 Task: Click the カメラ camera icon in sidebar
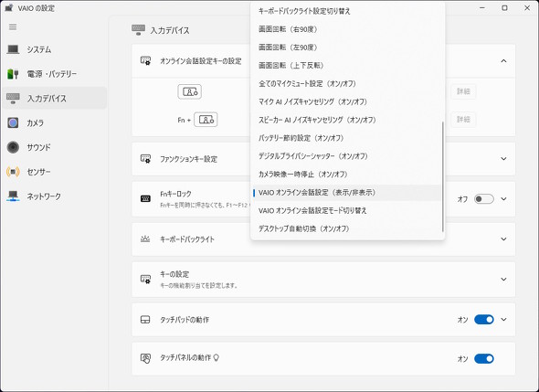pos(13,122)
